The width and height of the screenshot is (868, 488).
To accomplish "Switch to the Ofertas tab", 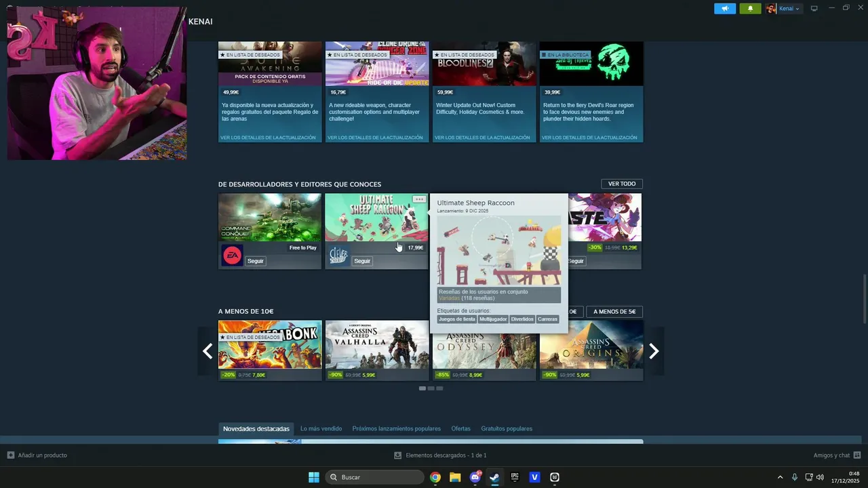I will point(461,428).
